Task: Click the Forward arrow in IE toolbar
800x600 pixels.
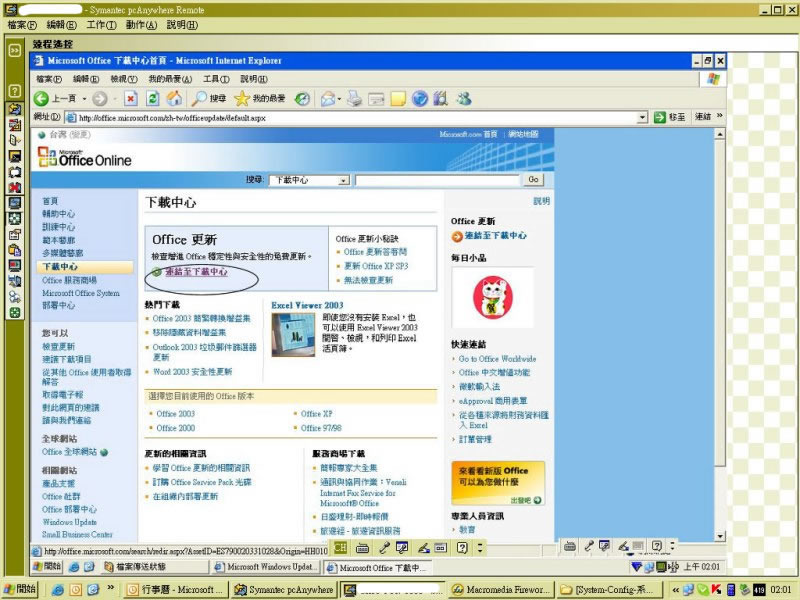Action: tap(100, 98)
